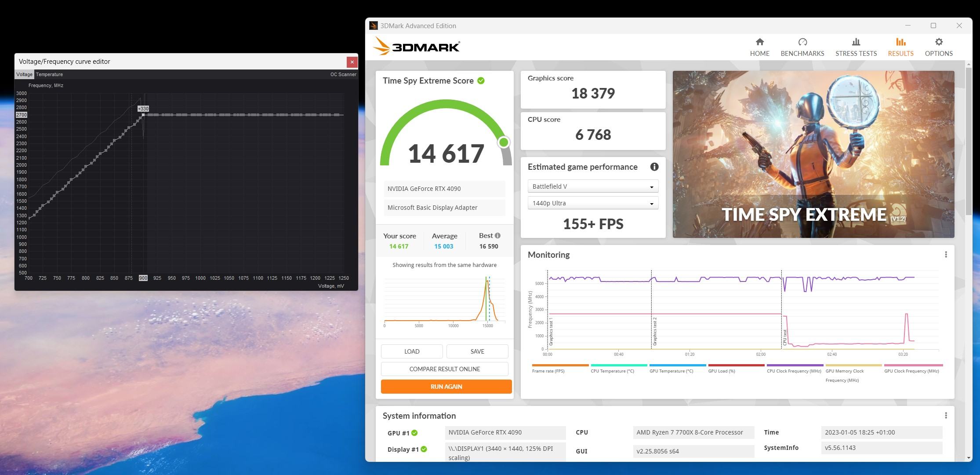The image size is (980, 475).
Task: Open the Monitoring panel three-dot menu
Action: tap(946, 255)
